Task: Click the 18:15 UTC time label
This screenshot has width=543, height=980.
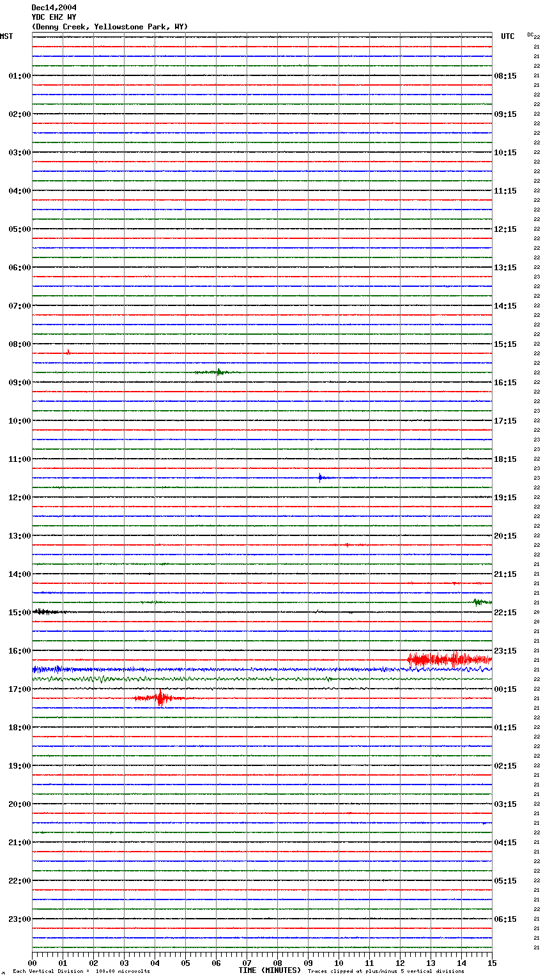Action: (x=505, y=459)
